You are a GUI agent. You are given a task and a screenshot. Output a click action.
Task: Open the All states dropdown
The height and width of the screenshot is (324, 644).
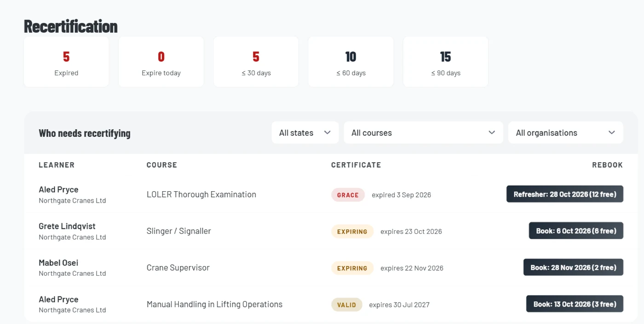pyautogui.click(x=305, y=133)
